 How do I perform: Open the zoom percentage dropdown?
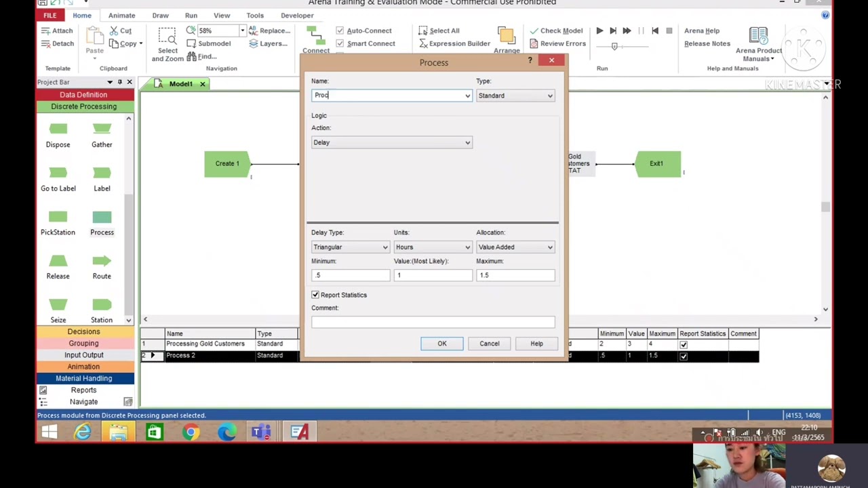click(x=242, y=30)
